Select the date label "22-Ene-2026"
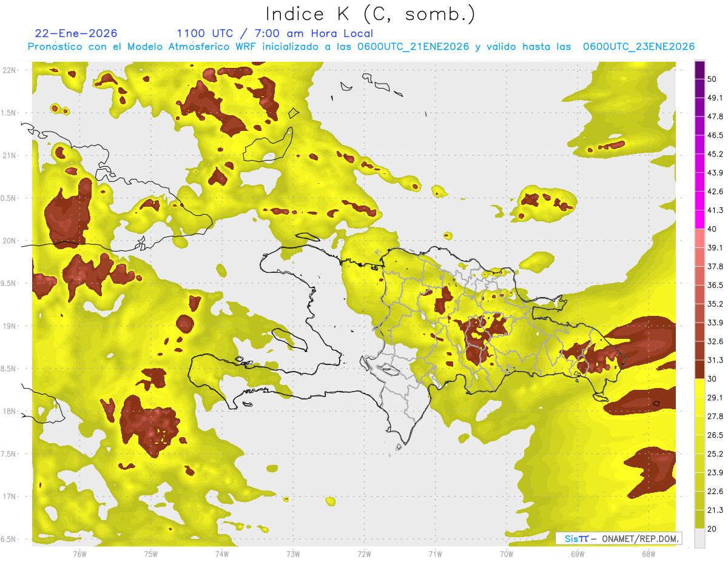This screenshot has width=728, height=562. (76, 33)
